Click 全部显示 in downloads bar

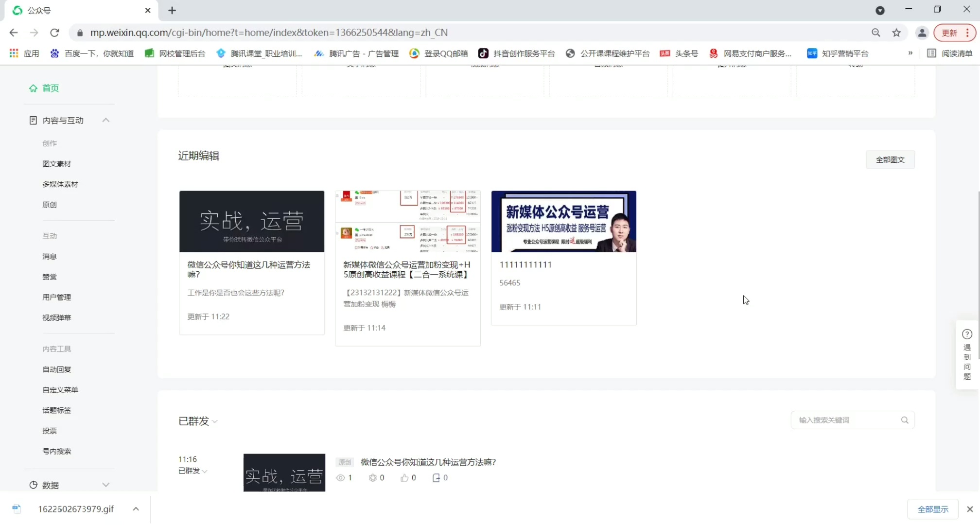coord(932,509)
